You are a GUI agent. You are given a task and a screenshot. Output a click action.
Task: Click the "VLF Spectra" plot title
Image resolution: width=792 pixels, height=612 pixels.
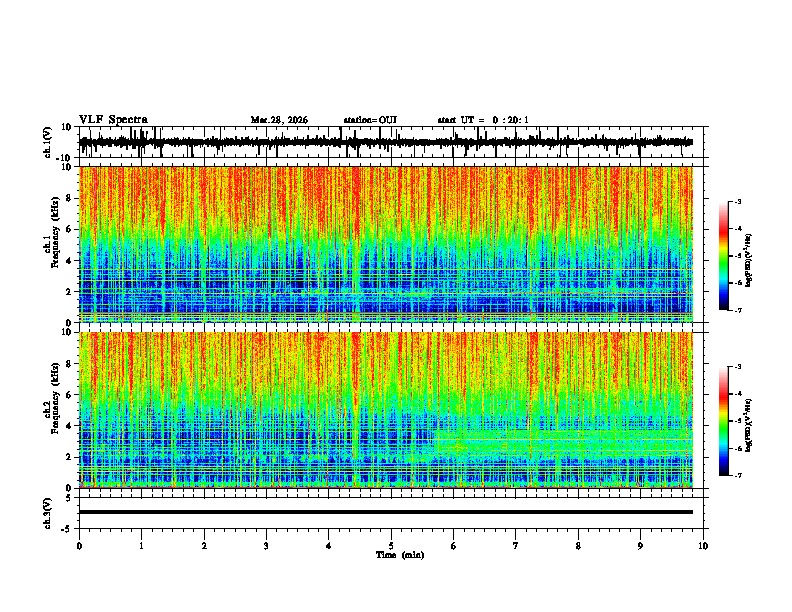[113, 120]
